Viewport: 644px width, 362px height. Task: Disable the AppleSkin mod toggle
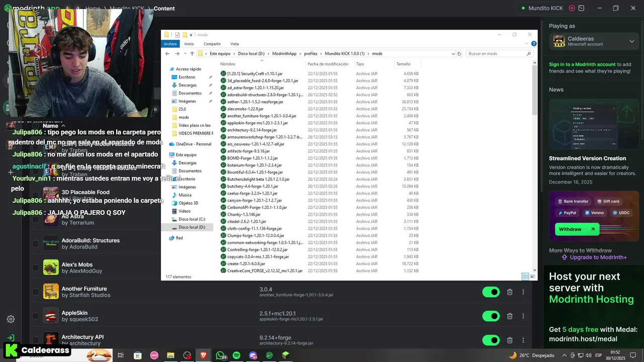491,316
